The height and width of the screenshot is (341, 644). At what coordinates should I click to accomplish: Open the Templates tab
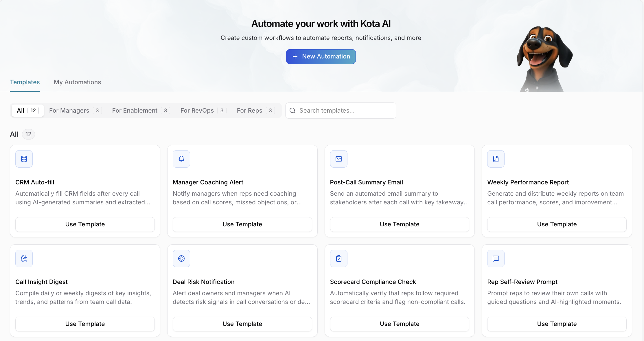coord(25,82)
